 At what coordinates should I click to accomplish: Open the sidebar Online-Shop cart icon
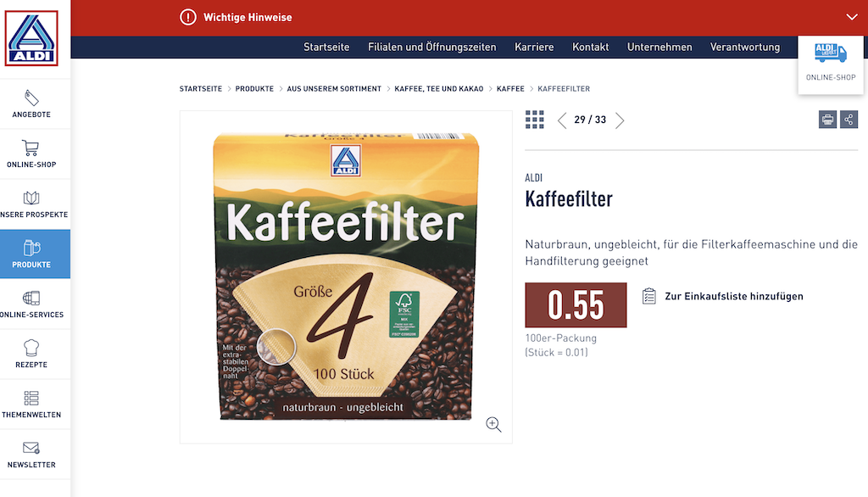[x=31, y=148]
